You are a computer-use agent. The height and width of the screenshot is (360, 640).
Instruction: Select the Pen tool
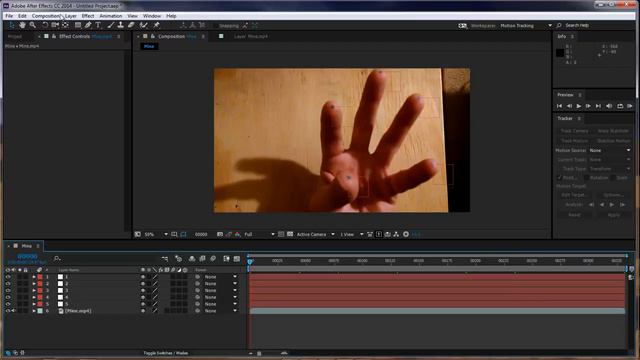point(88,25)
